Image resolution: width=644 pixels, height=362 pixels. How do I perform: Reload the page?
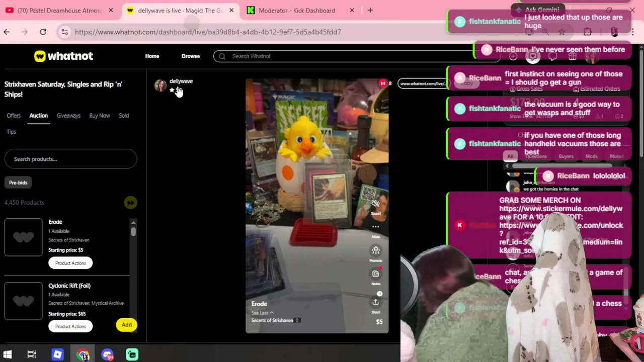pos(43,32)
